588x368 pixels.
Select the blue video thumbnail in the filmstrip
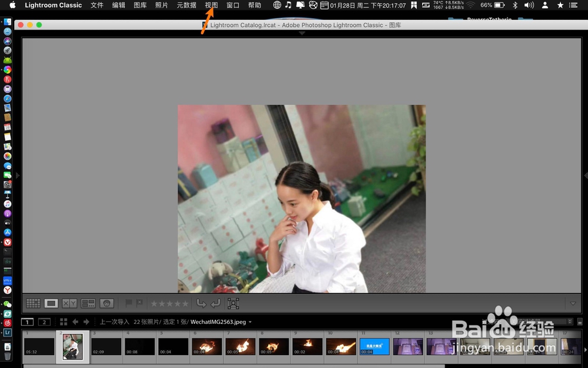point(375,346)
